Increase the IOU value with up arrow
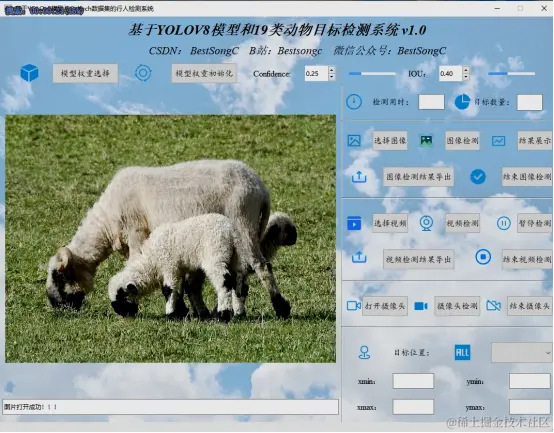The image size is (554, 433). pyautogui.click(x=466, y=70)
